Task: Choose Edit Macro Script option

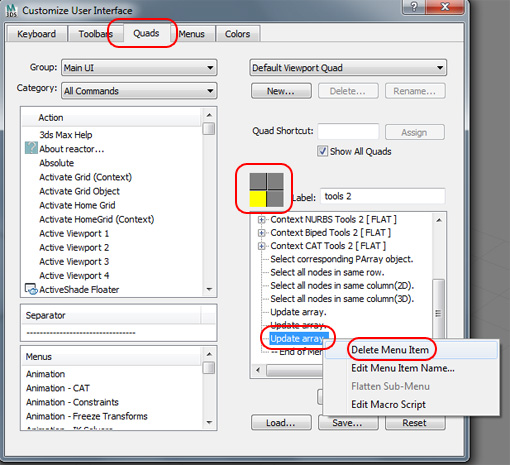Action: coord(411,404)
